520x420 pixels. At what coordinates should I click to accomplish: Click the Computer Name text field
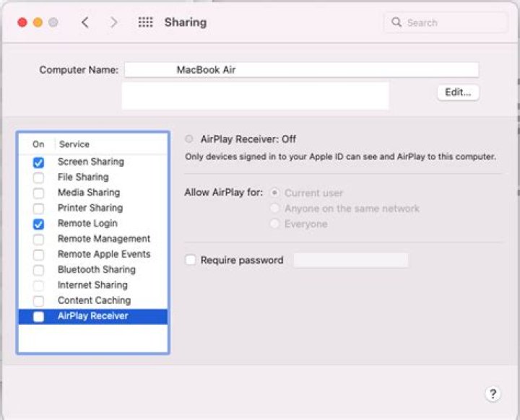[301, 70]
